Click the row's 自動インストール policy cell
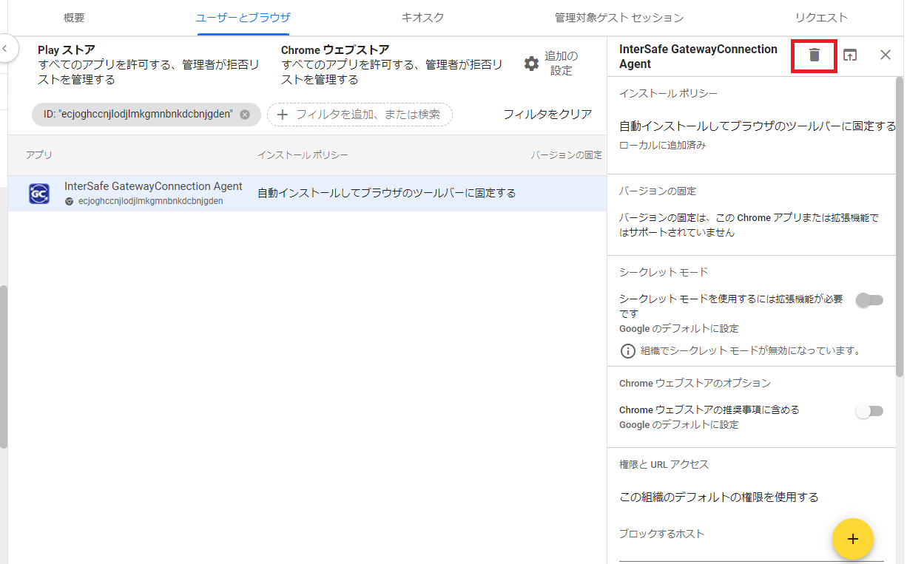 [386, 193]
